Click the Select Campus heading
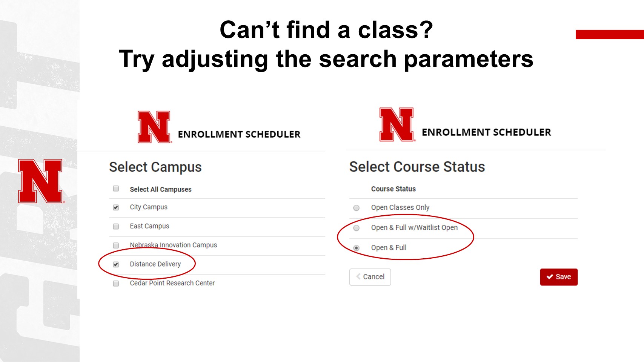Viewport: 644px width, 362px height. (155, 167)
